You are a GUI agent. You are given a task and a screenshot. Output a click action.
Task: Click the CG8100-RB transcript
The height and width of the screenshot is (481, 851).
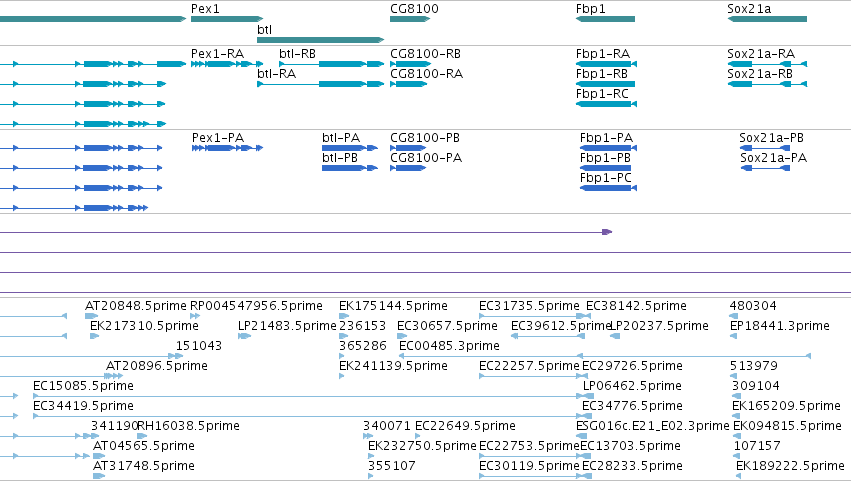[x=409, y=64]
